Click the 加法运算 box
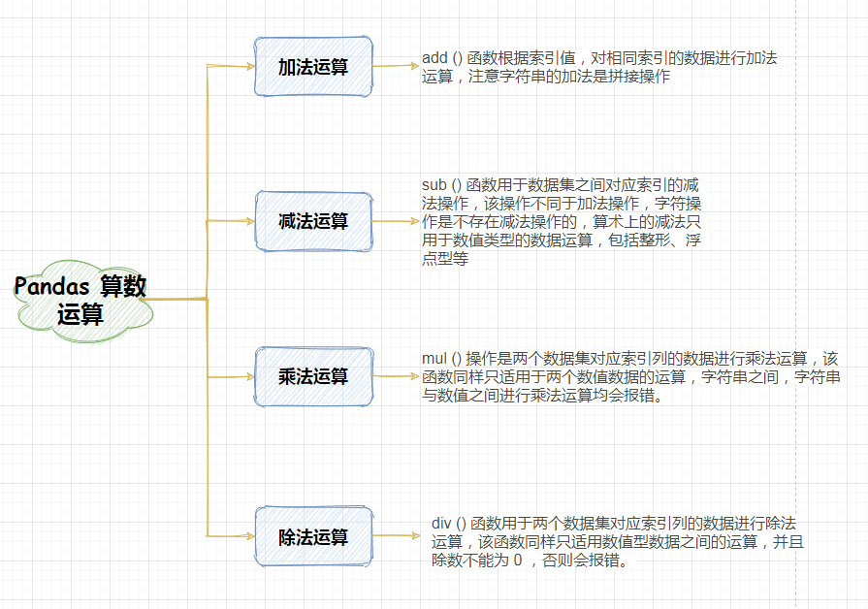 click(x=313, y=67)
